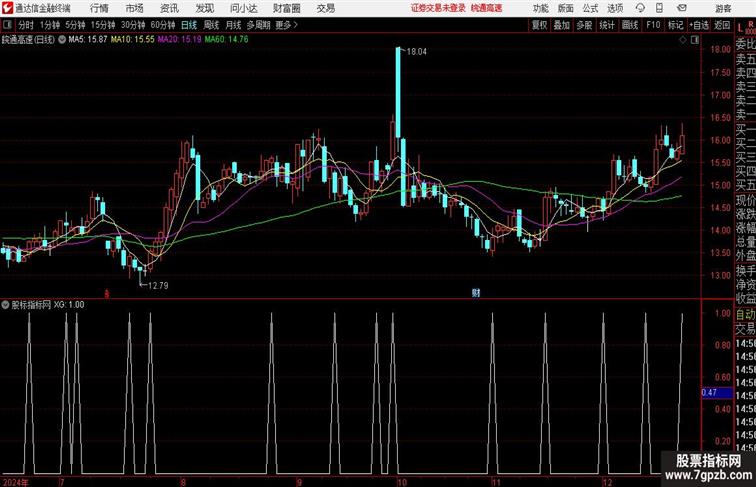
Task: Add stock via +自选 button
Action: [699, 25]
